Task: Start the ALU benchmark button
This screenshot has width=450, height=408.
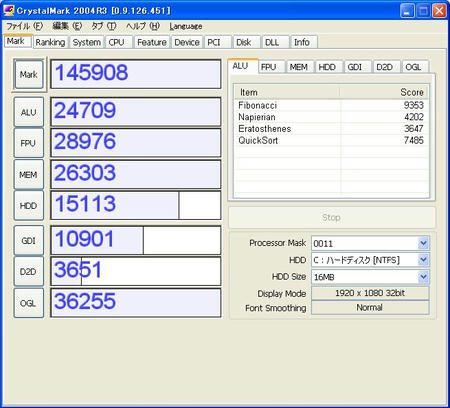Action: pos(29,112)
